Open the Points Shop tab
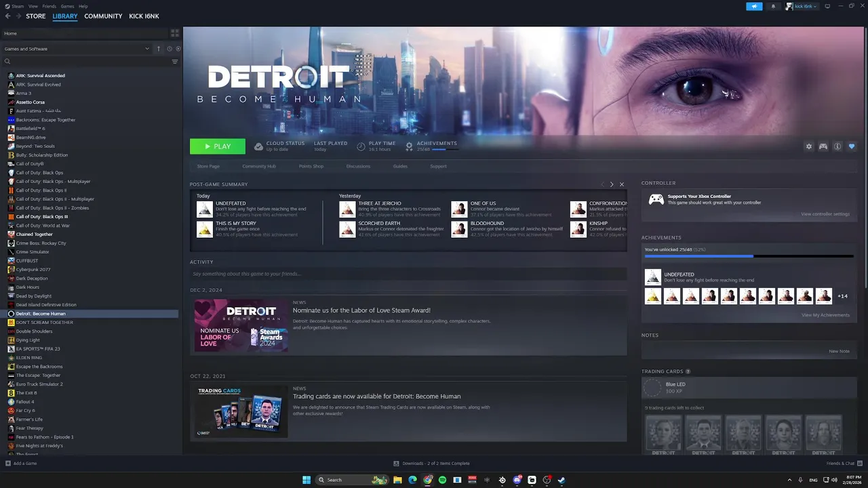Image resolution: width=868 pixels, height=488 pixels. pos(311,166)
